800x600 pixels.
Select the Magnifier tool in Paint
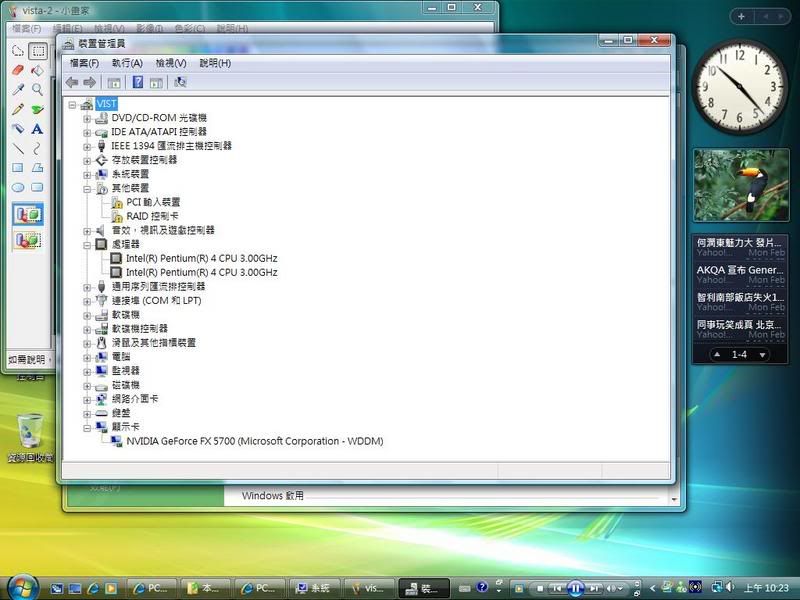pyautogui.click(x=38, y=89)
